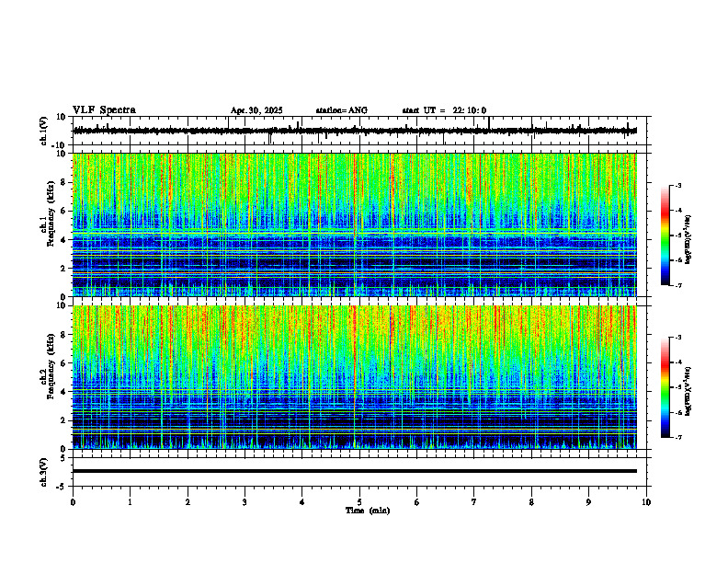728x563 pixels.
Task: Click the "VLF Spectra" title text
Action: click(104, 109)
